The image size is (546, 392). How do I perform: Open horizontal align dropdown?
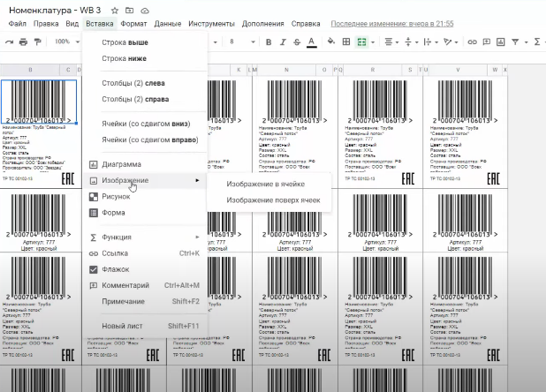click(x=391, y=42)
